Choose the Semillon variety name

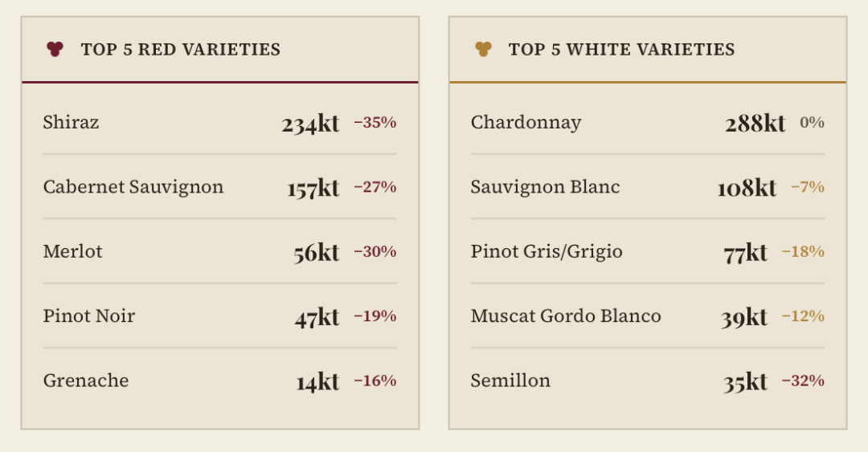coord(510,381)
